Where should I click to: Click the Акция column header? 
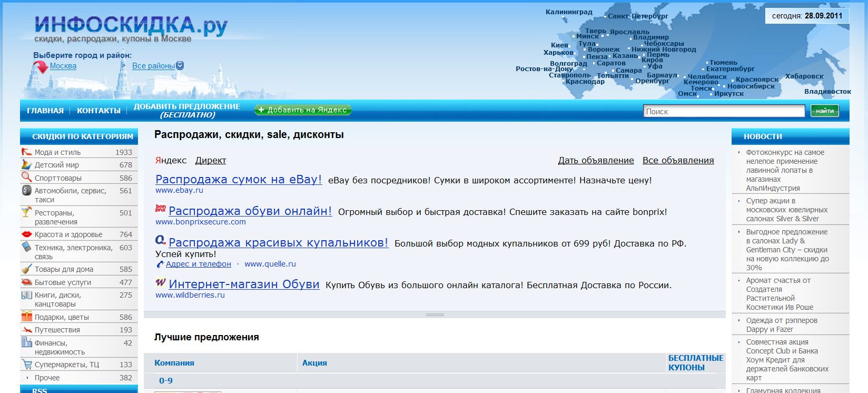[314, 362]
